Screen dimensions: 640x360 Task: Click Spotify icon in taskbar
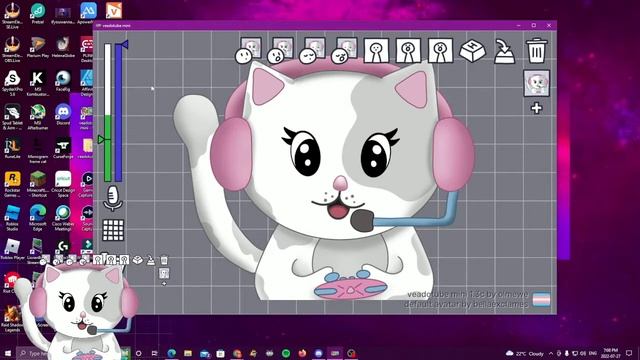(x=286, y=353)
